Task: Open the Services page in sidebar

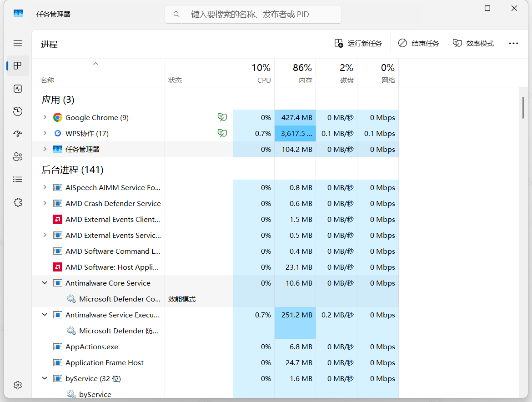Action: coord(18,202)
